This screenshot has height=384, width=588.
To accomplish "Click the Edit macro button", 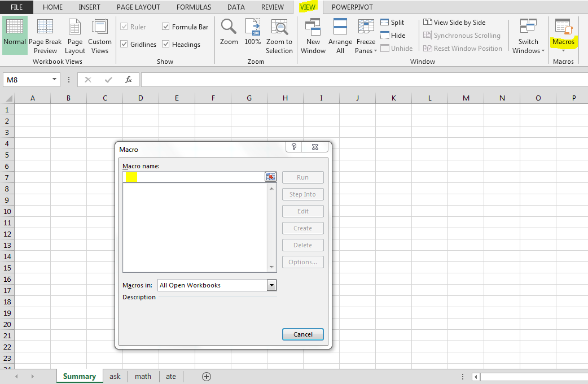I will [x=302, y=211].
